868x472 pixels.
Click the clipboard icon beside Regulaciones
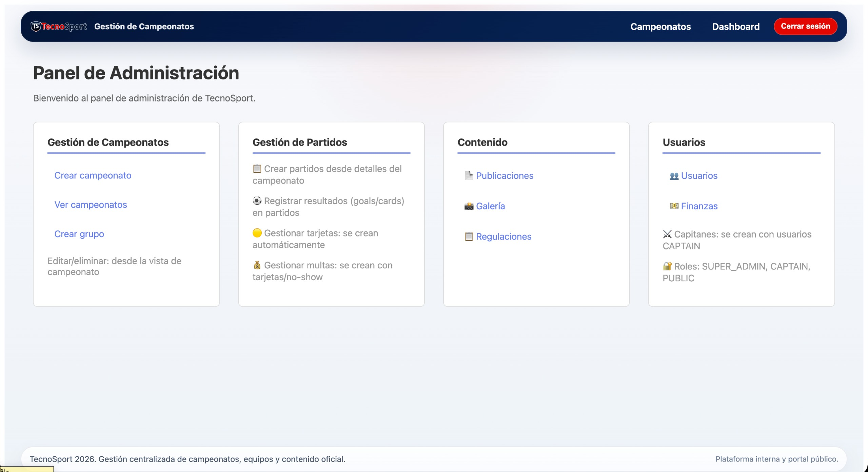tap(469, 237)
